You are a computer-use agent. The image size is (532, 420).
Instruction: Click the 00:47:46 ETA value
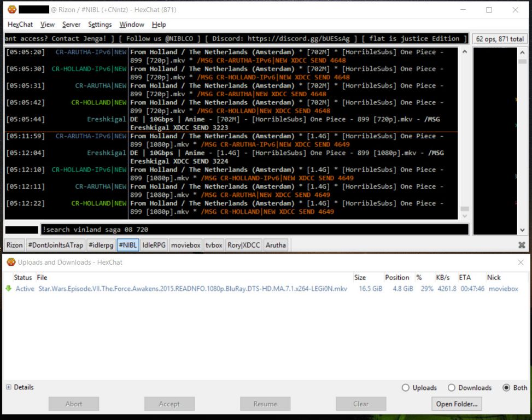click(x=472, y=289)
